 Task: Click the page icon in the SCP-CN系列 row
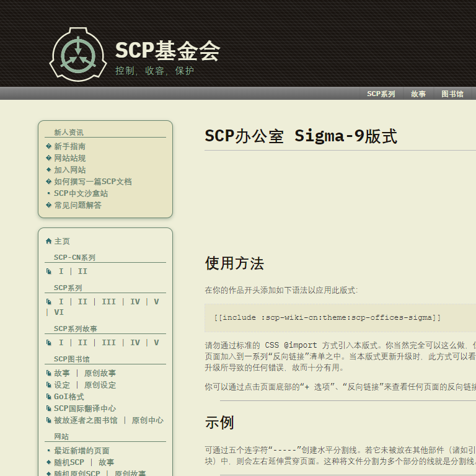coord(49,271)
